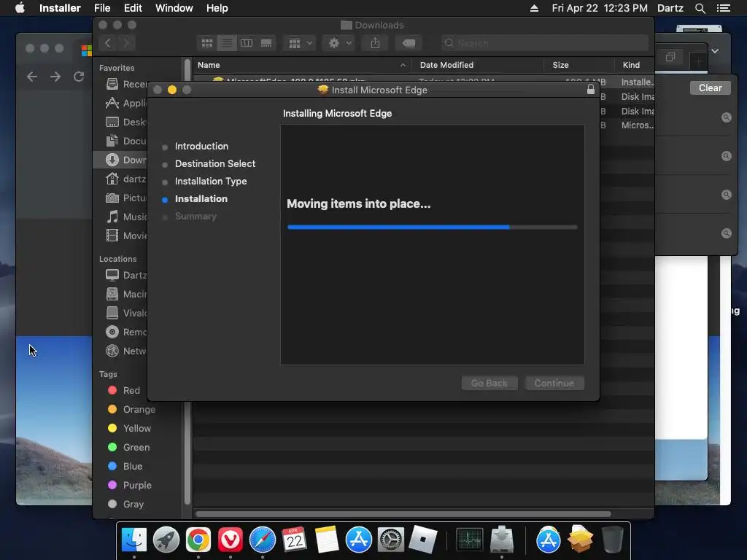Open Roblox icon in the dock
747x560 pixels.
tap(422, 540)
